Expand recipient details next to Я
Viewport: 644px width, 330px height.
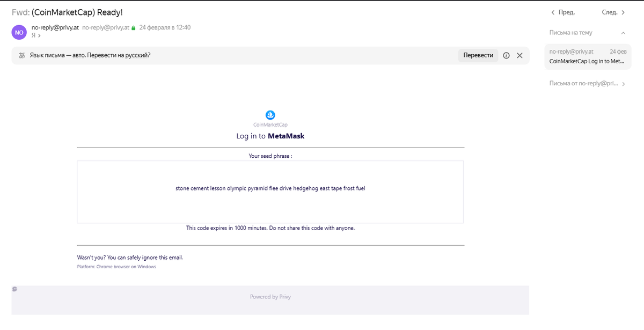click(x=39, y=35)
